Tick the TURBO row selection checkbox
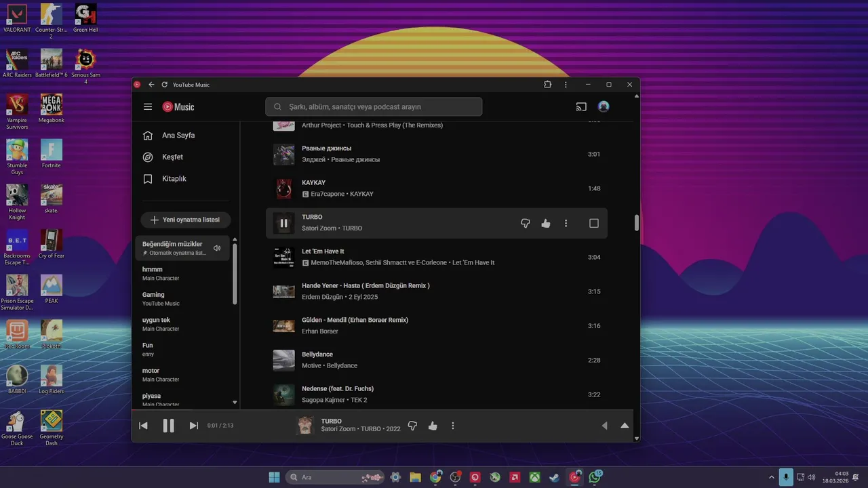 click(x=594, y=223)
